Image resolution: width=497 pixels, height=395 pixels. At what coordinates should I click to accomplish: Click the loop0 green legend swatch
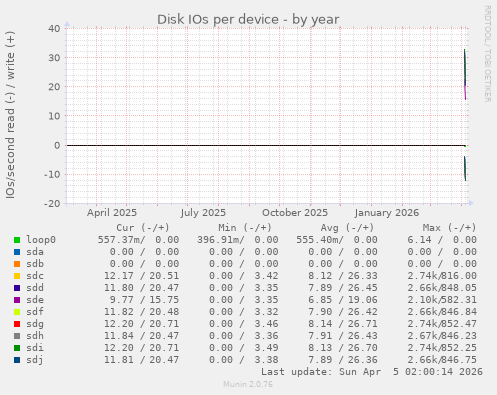[x=17, y=240]
